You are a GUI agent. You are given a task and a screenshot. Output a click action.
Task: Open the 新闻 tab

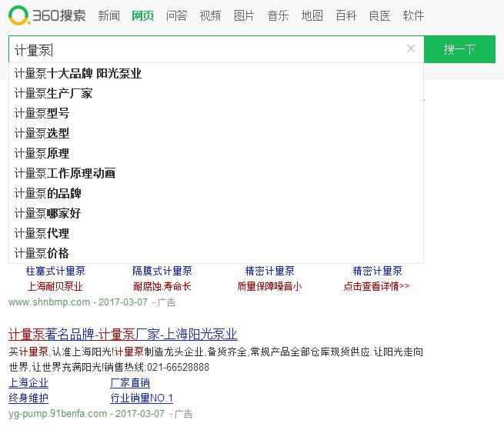[109, 15]
